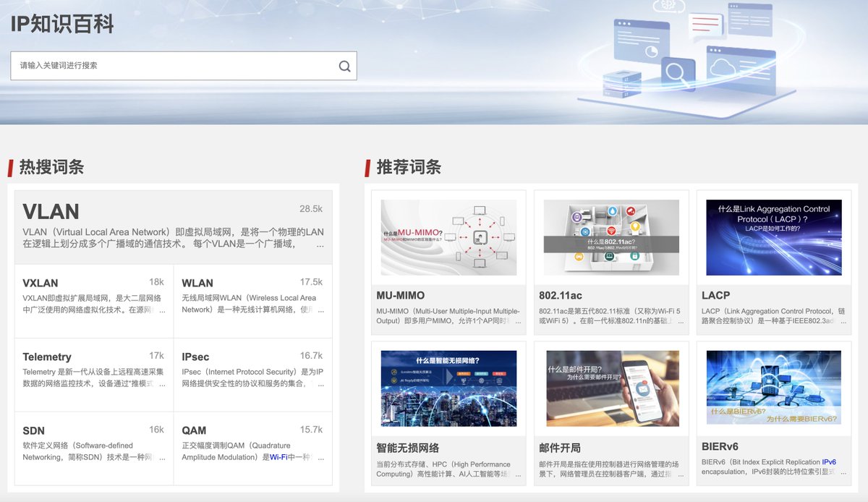Open the MU-MIMO thumbnail image

(447, 235)
